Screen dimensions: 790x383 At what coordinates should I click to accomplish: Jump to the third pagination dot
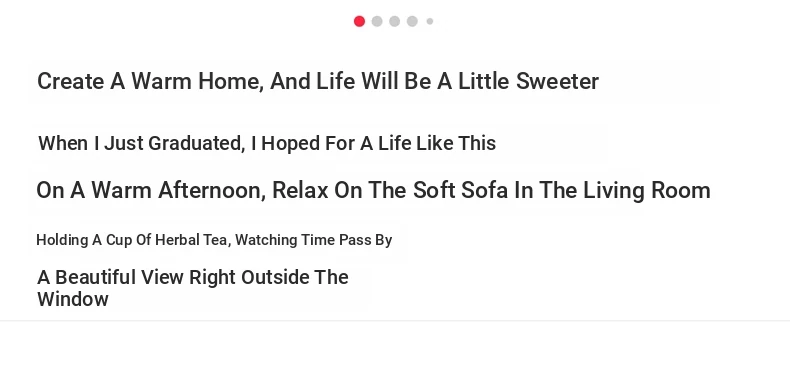tap(394, 21)
